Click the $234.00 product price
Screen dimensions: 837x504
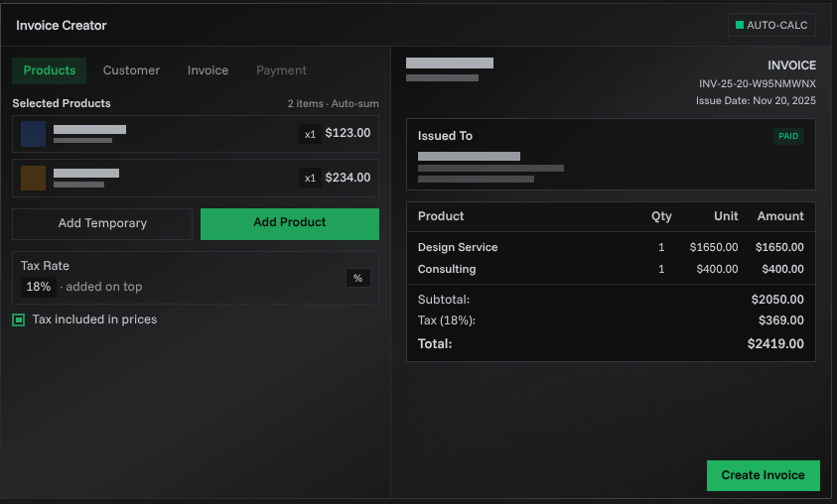pyautogui.click(x=349, y=177)
